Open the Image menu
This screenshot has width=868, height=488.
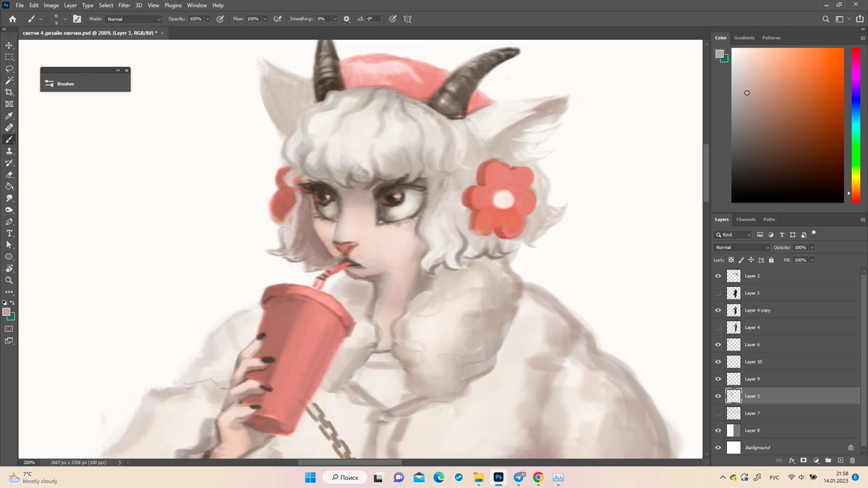51,5
